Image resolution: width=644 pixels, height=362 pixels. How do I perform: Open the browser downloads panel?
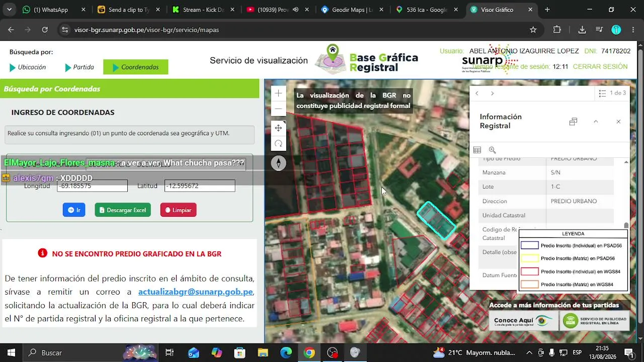pos(582,30)
